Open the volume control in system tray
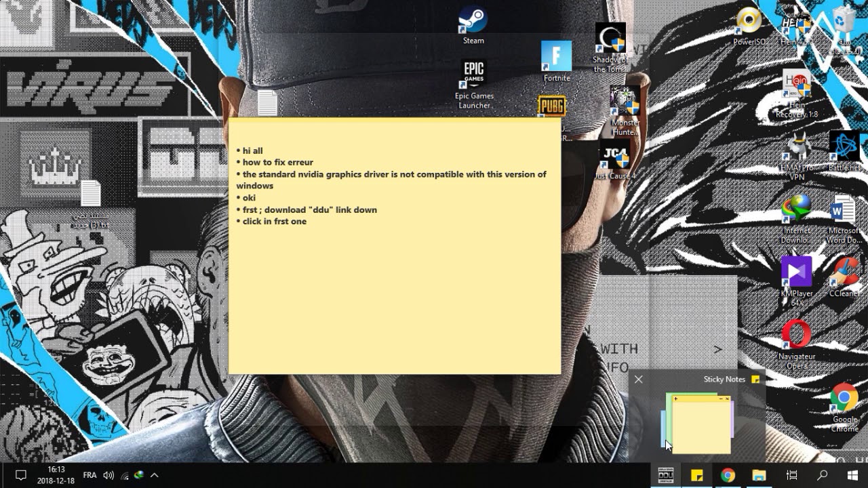Viewport: 868px width, 488px height. click(108, 475)
